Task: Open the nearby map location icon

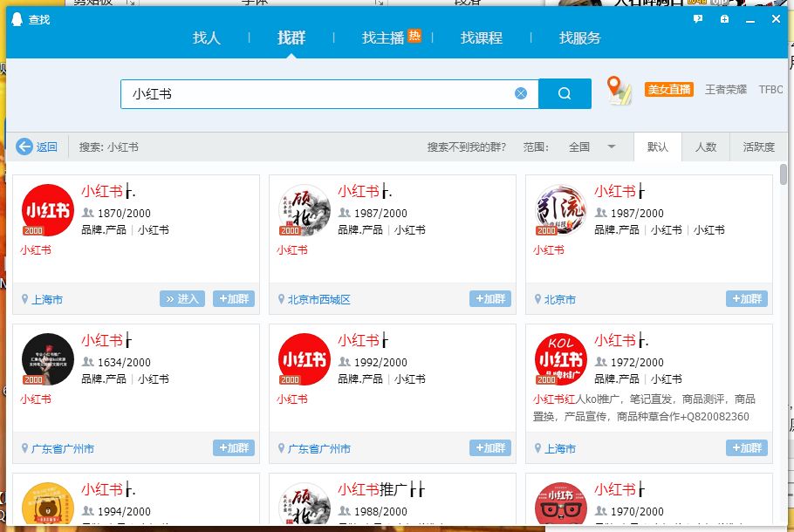Action: click(x=619, y=91)
